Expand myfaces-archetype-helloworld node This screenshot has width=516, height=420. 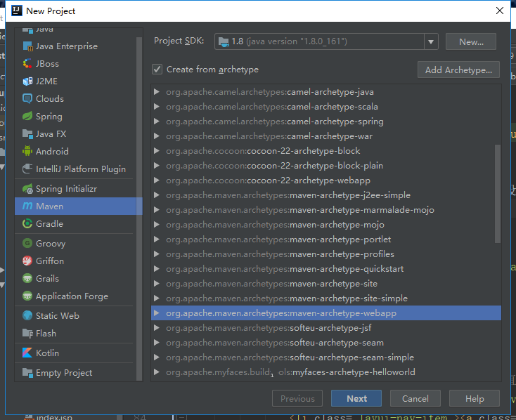tap(157, 372)
